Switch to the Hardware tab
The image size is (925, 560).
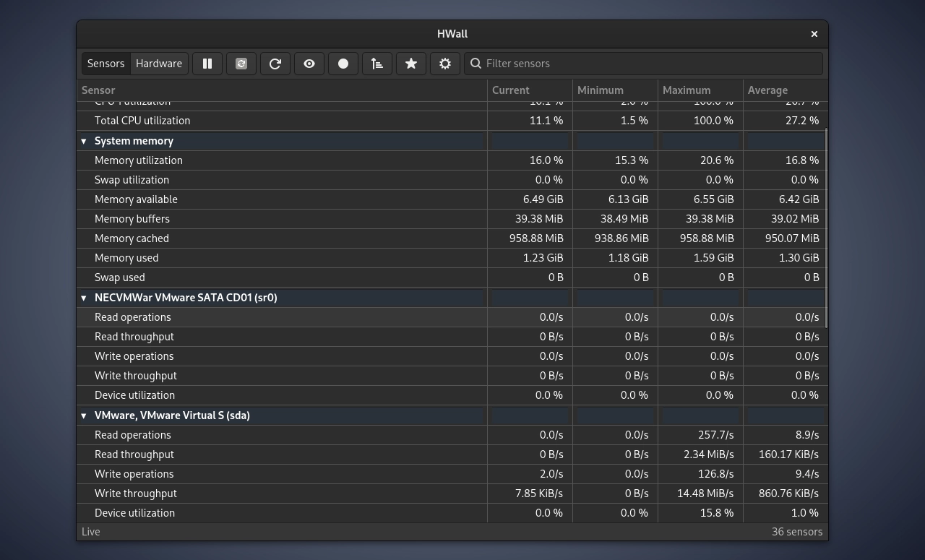point(159,64)
